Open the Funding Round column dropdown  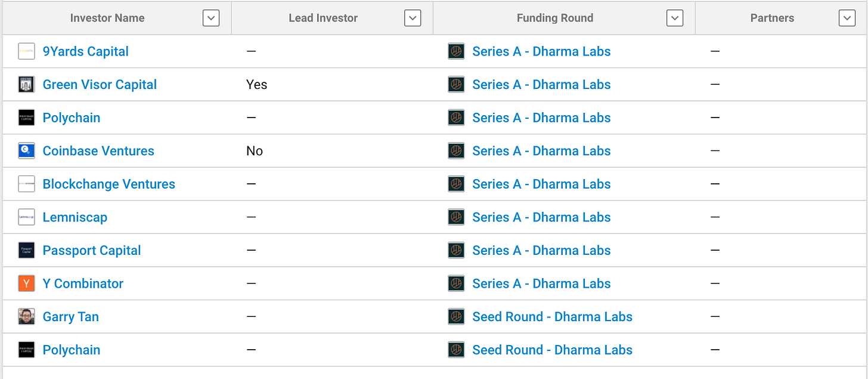675,19
